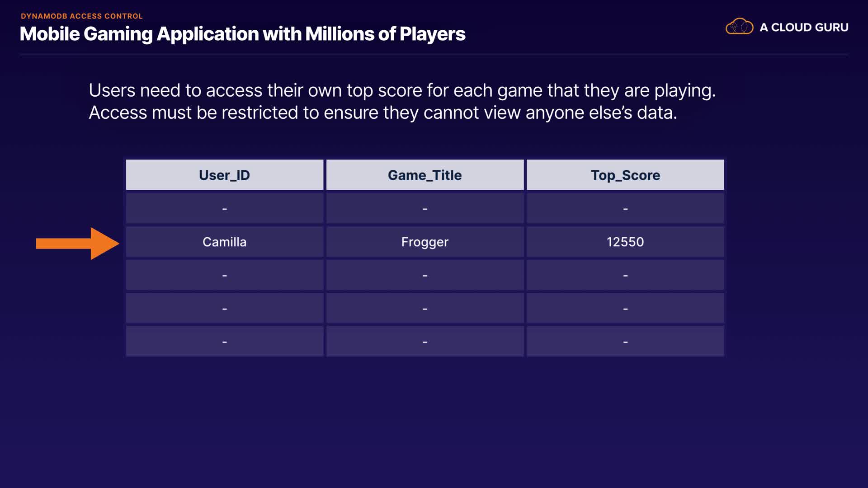Click the "Mobile Gaming Application" slide title
Viewport: 868px width, 488px height.
pos(242,34)
